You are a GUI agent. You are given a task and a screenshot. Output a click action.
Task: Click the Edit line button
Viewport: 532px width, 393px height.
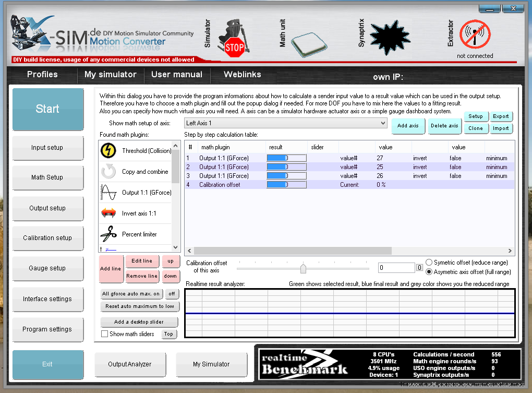142,261
